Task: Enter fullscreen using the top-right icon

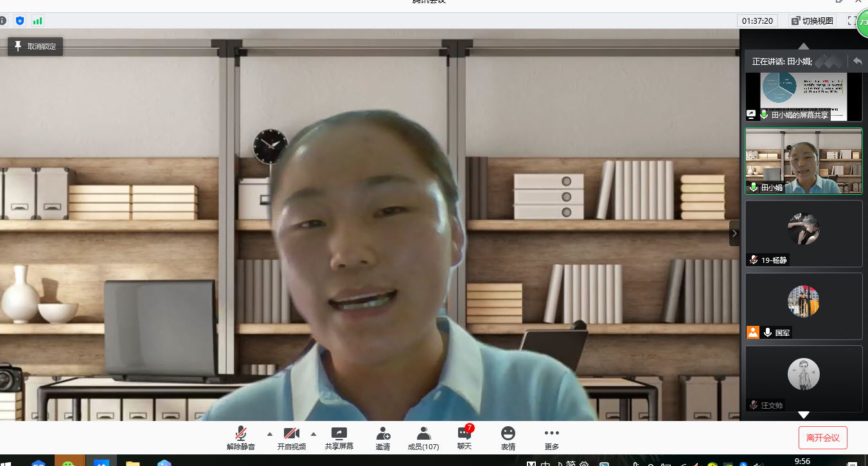Action: pyautogui.click(x=852, y=21)
